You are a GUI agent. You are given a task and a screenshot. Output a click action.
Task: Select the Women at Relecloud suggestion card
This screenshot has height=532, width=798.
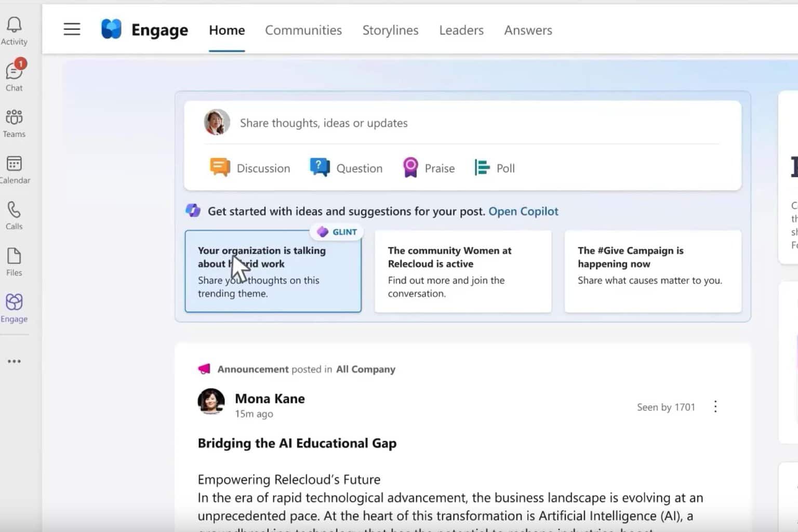[x=463, y=271]
